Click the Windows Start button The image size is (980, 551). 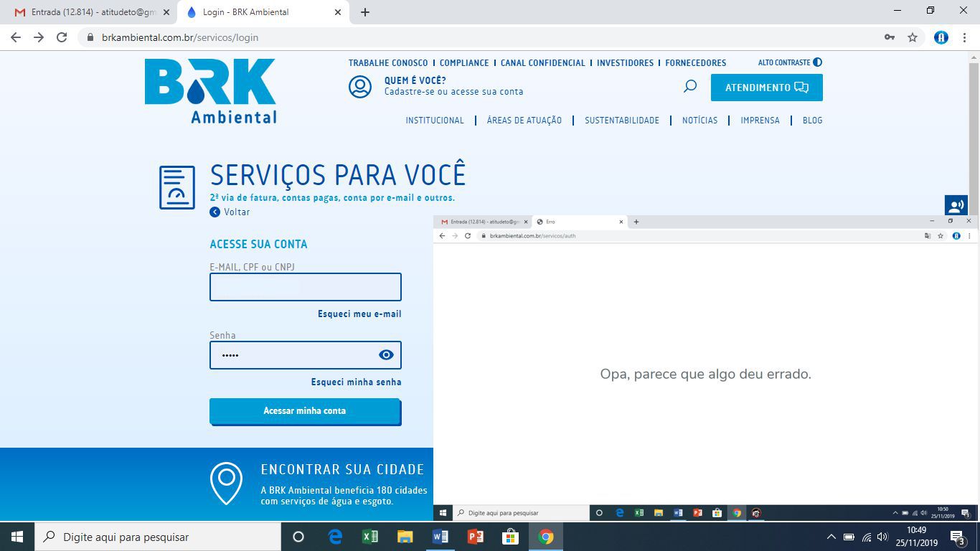[x=17, y=537]
